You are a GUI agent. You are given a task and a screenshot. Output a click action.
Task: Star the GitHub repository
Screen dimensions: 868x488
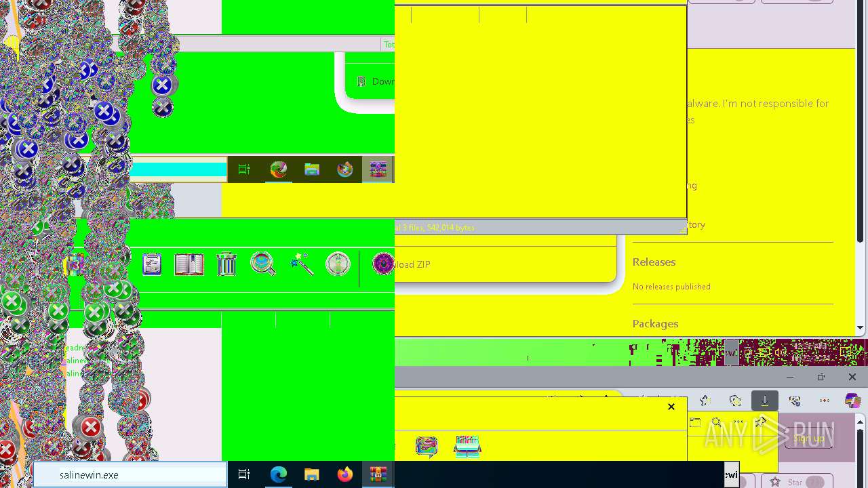tap(797, 482)
